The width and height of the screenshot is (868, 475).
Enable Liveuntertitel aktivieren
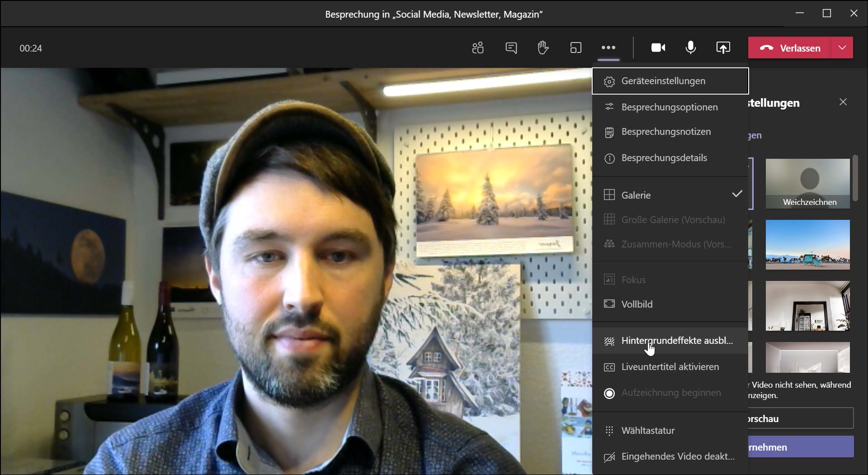[670, 367]
